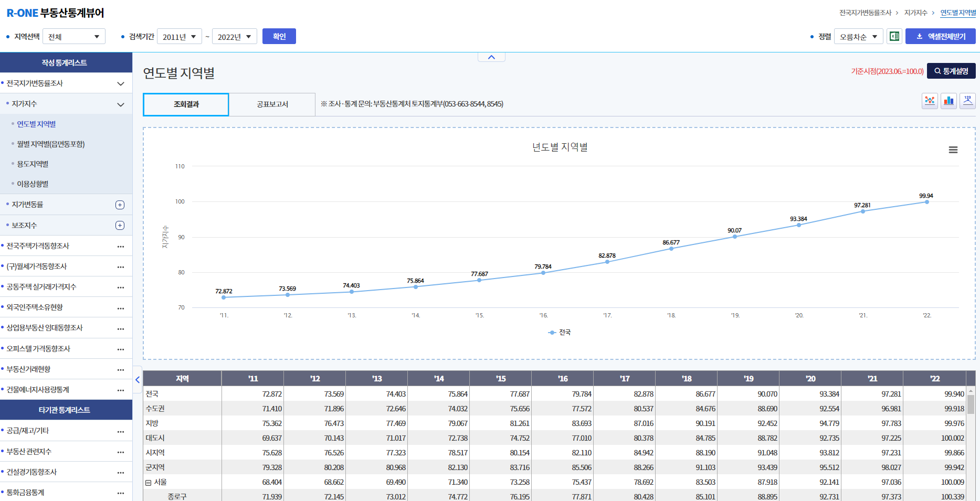This screenshot has width=980, height=501.
Task: Open more options for 공급/재고/기타
Action: click(x=121, y=431)
